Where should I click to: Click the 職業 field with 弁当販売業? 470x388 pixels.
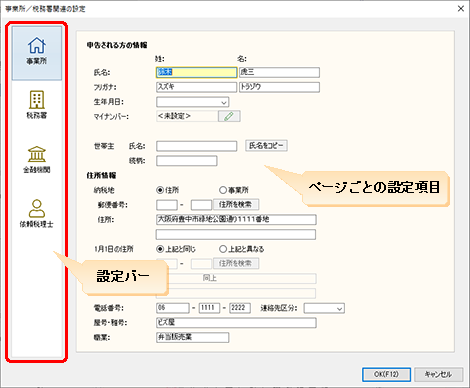[192, 337]
